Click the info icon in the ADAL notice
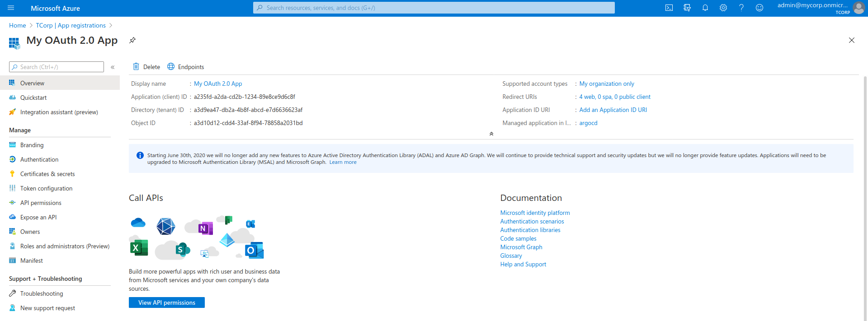Image resolution: width=868 pixels, height=321 pixels. coord(140,155)
